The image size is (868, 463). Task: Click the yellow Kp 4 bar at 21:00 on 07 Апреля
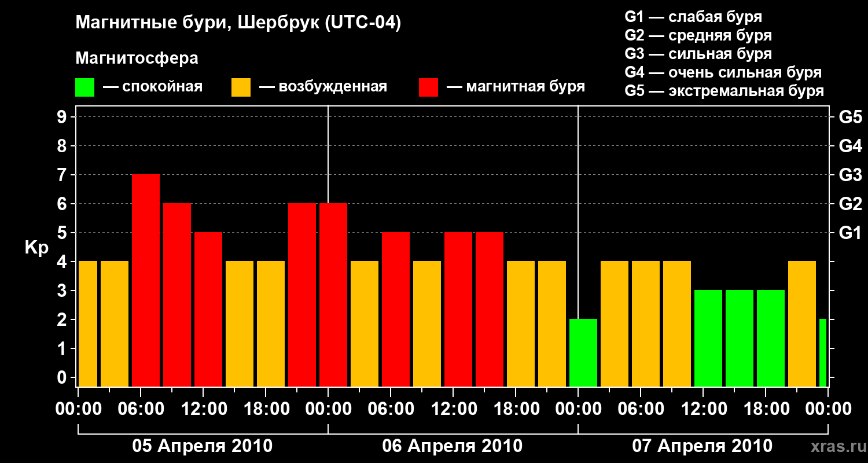click(802, 324)
